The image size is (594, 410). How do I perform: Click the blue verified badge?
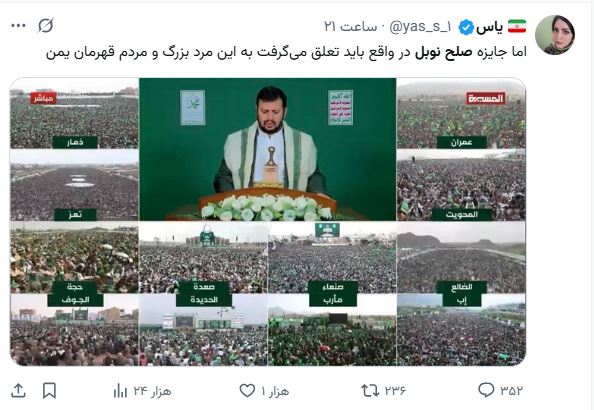coord(466,27)
